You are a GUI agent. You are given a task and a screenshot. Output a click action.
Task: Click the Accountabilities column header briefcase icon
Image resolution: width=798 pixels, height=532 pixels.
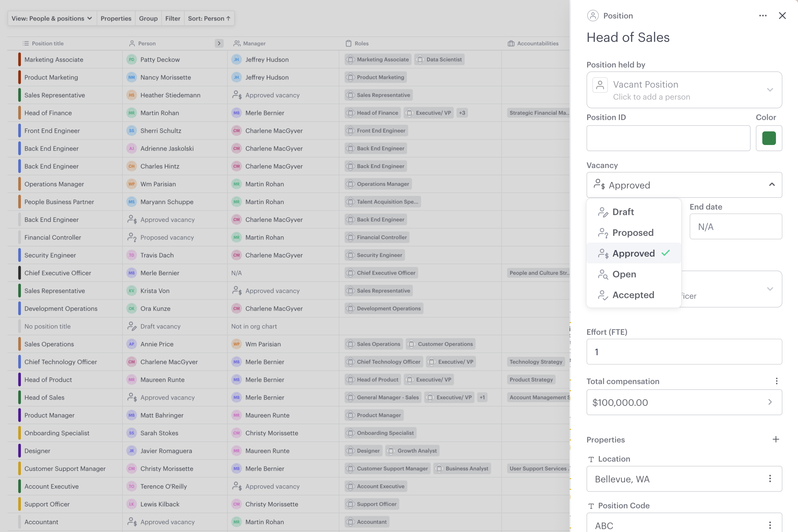[x=511, y=43]
